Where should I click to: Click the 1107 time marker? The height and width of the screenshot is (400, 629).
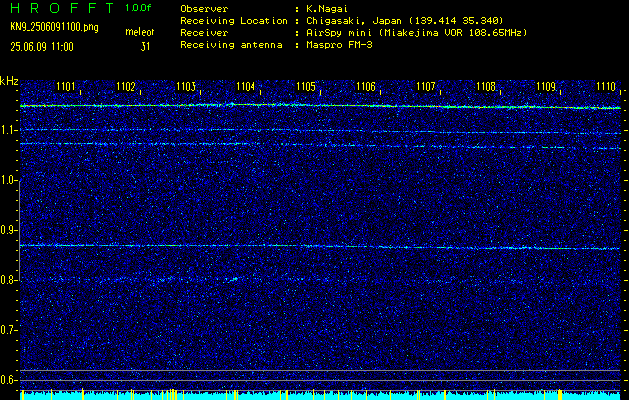(x=426, y=86)
